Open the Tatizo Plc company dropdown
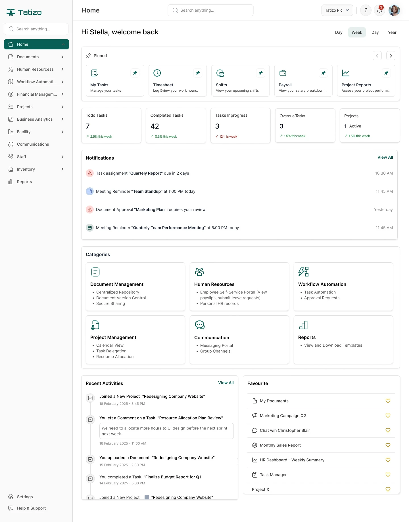This screenshot has width=409, height=532. pos(337,10)
